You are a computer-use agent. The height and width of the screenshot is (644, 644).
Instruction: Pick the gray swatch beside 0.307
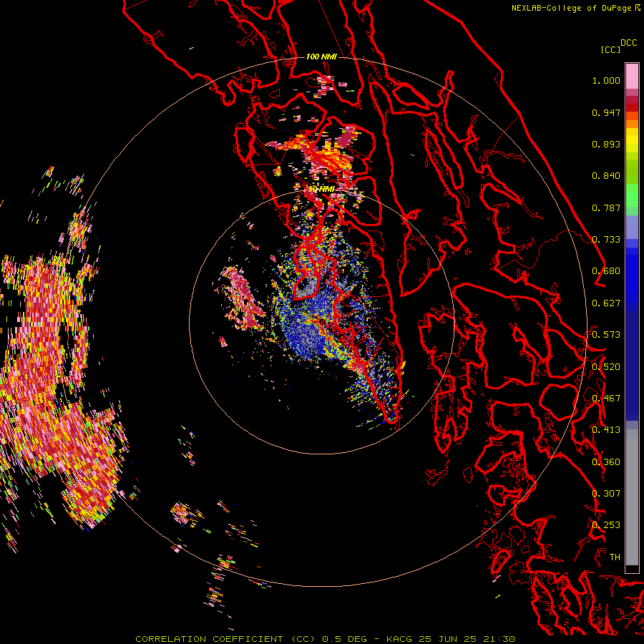[x=632, y=497]
